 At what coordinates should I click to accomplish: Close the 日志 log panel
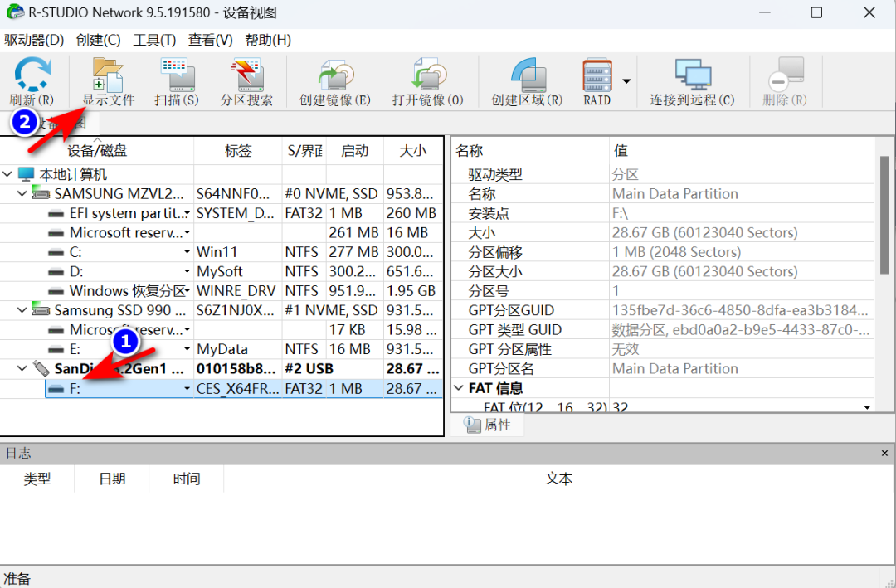tap(884, 453)
